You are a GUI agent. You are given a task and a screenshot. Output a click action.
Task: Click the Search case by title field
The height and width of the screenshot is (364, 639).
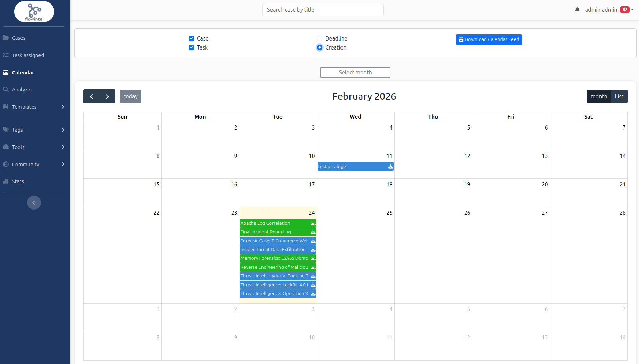pos(323,10)
